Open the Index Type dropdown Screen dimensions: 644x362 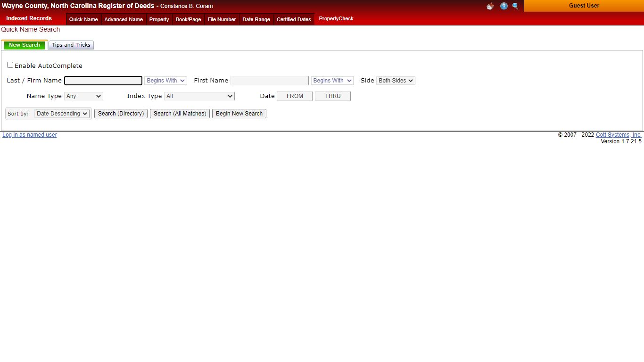click(199, 96)
